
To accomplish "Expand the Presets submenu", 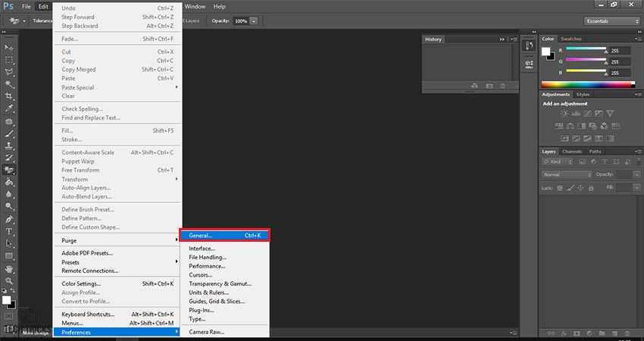I will [117, 262].
